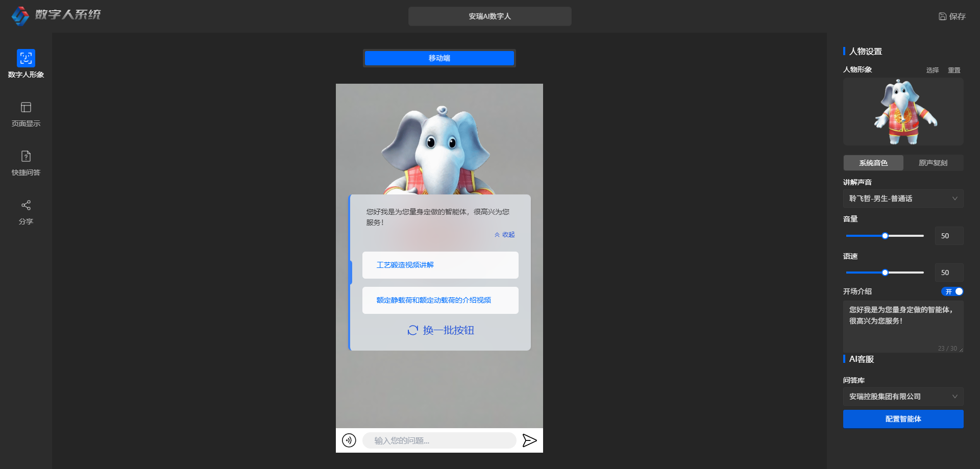Send the message with the paper-plane icon

[530, 440]
